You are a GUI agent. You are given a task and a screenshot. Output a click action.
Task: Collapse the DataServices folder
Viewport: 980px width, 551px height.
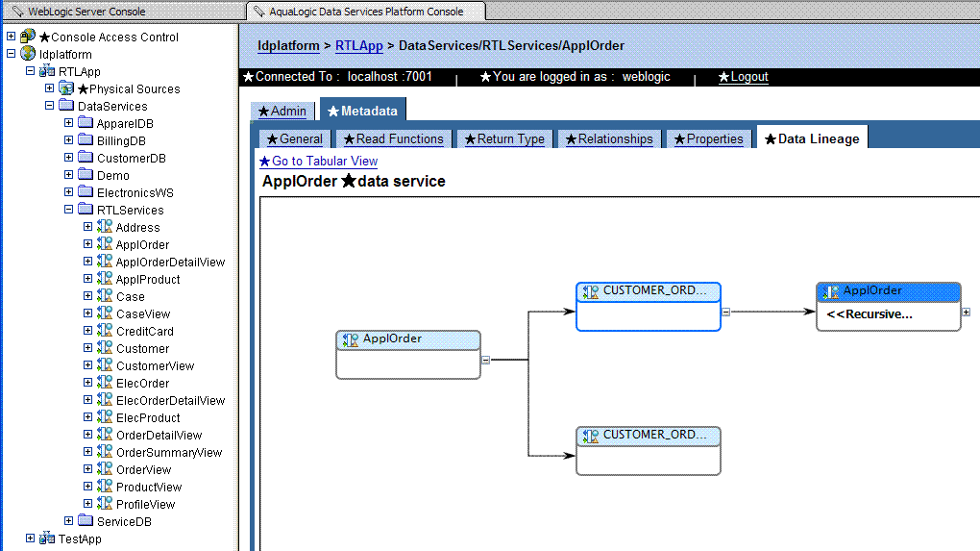pyautogui.click(x=49, y=106)
